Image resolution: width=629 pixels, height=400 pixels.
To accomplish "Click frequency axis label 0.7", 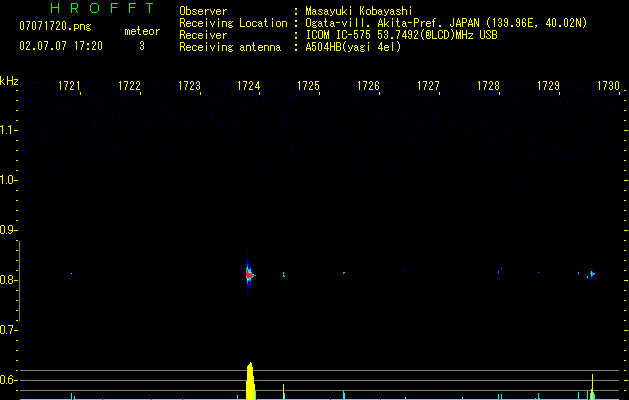I will pos(8,330).
